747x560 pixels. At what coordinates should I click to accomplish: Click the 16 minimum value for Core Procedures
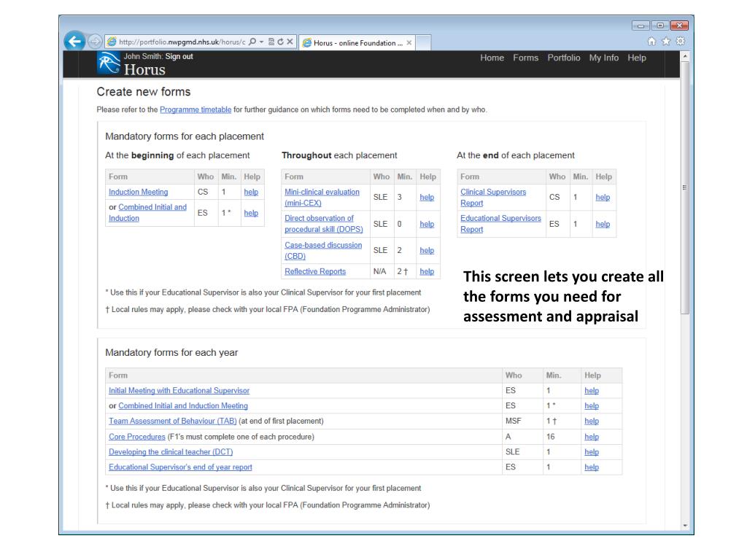(551, 437)
